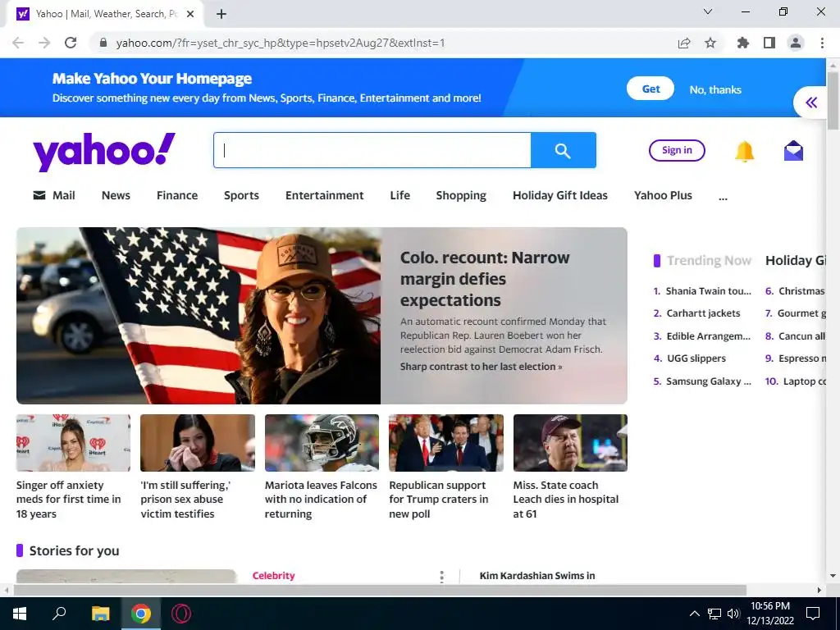Focus the Yahoo search input field
Image resolution: width=840 pixels, height=630 pixels.
click(372, 150)
